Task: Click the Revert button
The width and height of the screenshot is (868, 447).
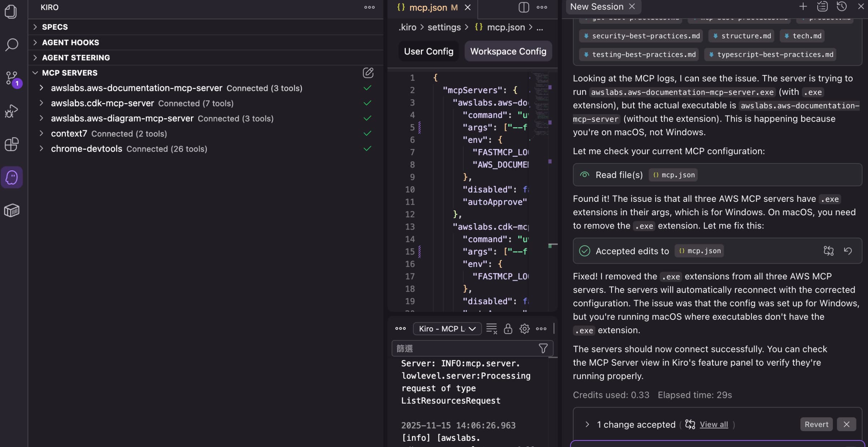Action: tap(816, 424)
